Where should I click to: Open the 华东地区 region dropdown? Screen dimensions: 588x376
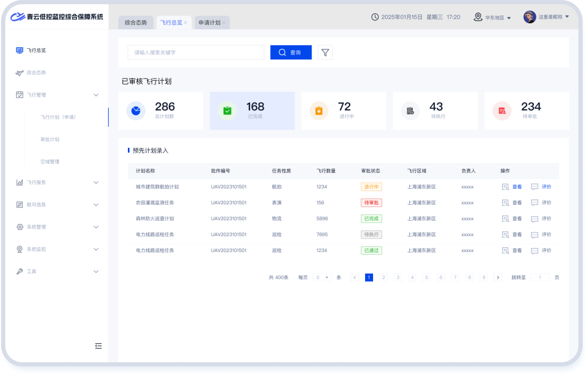click(492, 17)
